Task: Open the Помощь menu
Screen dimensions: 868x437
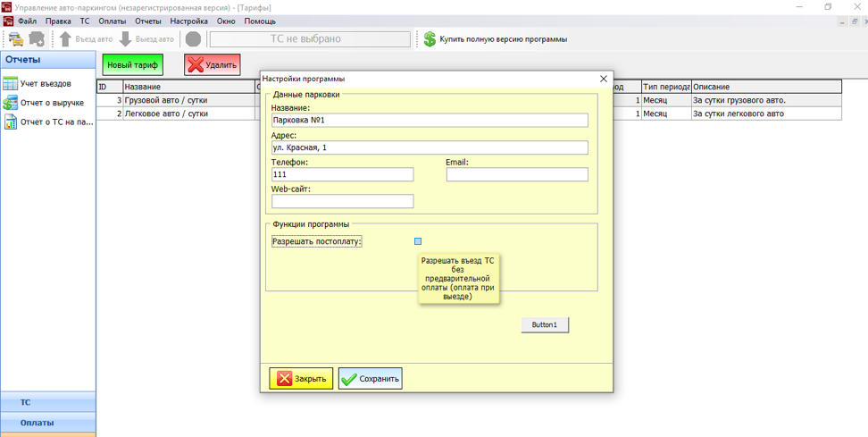Action: 260,21
